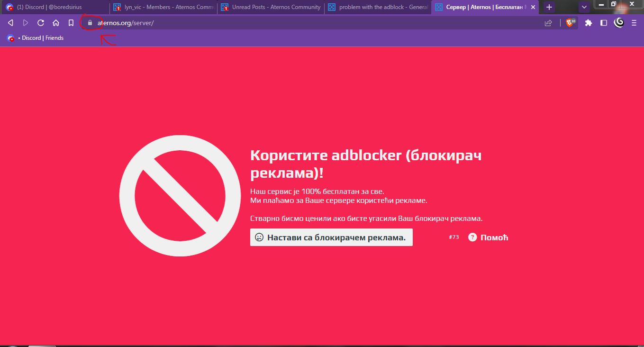Select the active Сервер | Aternos tab
Screen dimensions: 644x347
pyautogui.click(x=486, y=8)
